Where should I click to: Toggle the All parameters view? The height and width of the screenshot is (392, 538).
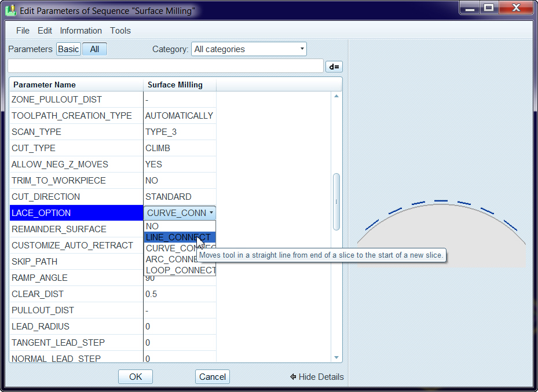pyautogui.click(x=94, y=49)
